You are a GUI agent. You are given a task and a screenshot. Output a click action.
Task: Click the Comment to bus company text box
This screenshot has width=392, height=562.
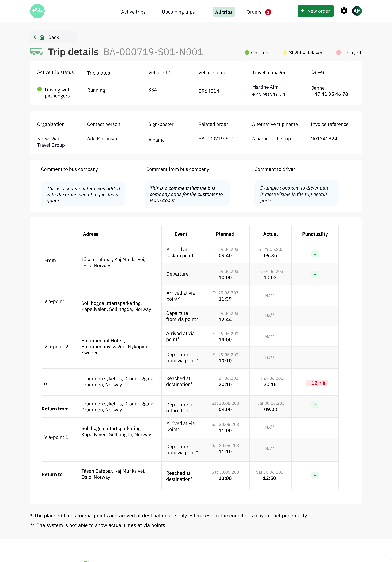pyautogui.click(x=83, y=194)
